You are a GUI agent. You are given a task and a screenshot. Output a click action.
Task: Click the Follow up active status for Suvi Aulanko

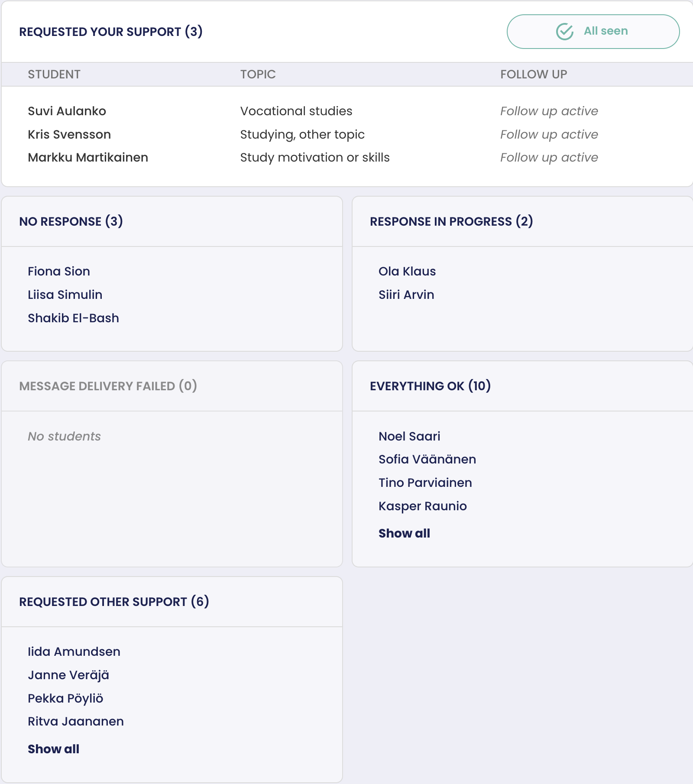[x=549, y=111]
